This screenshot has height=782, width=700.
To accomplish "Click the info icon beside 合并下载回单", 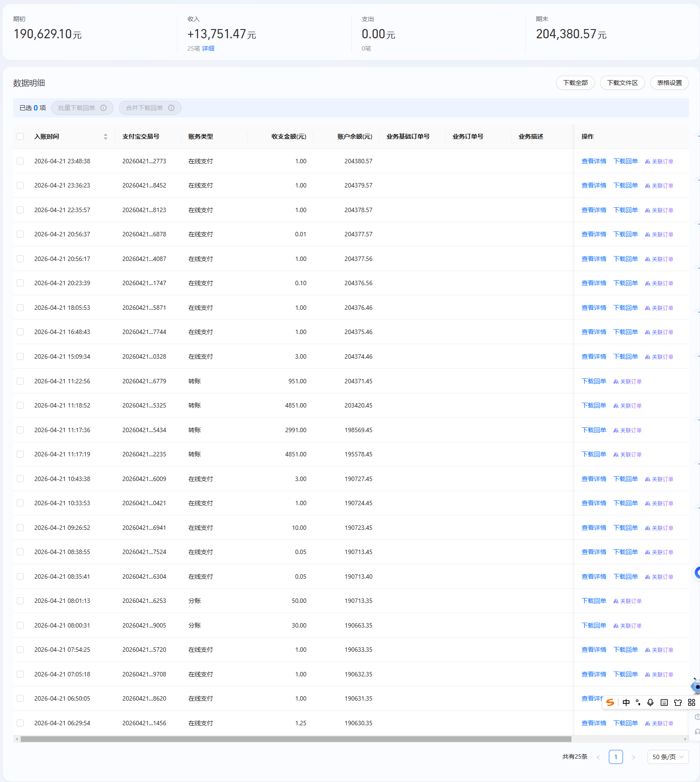I will [x=171, y=108].
